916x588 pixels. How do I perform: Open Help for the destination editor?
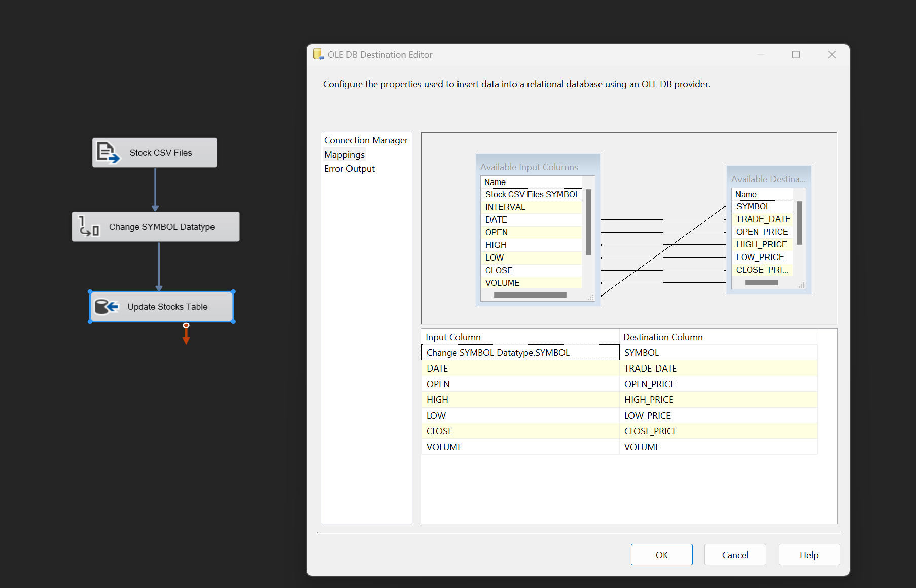pyautogui.click(x=808, y=555)
